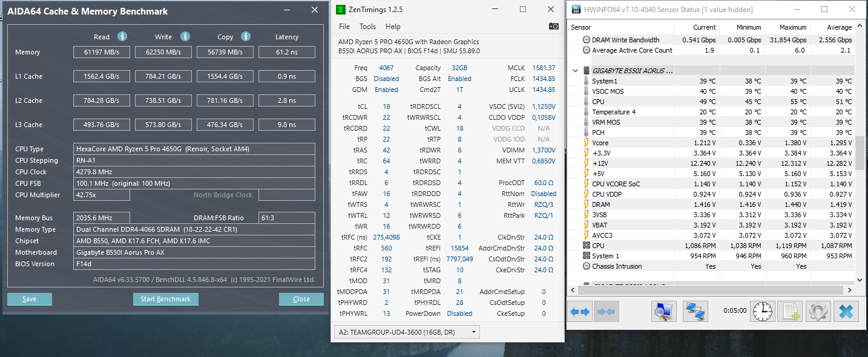Click the System 1 fan icon

click(x=587, y=256)
